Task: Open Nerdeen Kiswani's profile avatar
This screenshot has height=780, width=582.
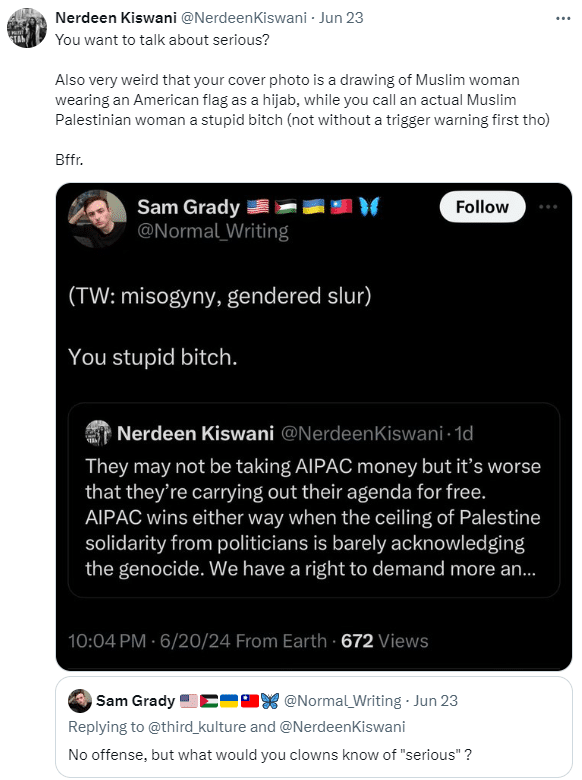Action: point(27,28)
